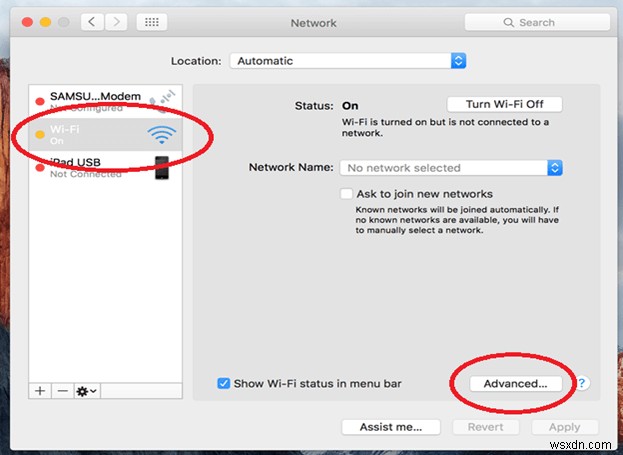The height and width of the screenshot is (455, 623).
Task: Click the iPad USB device icon
Action: click(x=162, y=168)
